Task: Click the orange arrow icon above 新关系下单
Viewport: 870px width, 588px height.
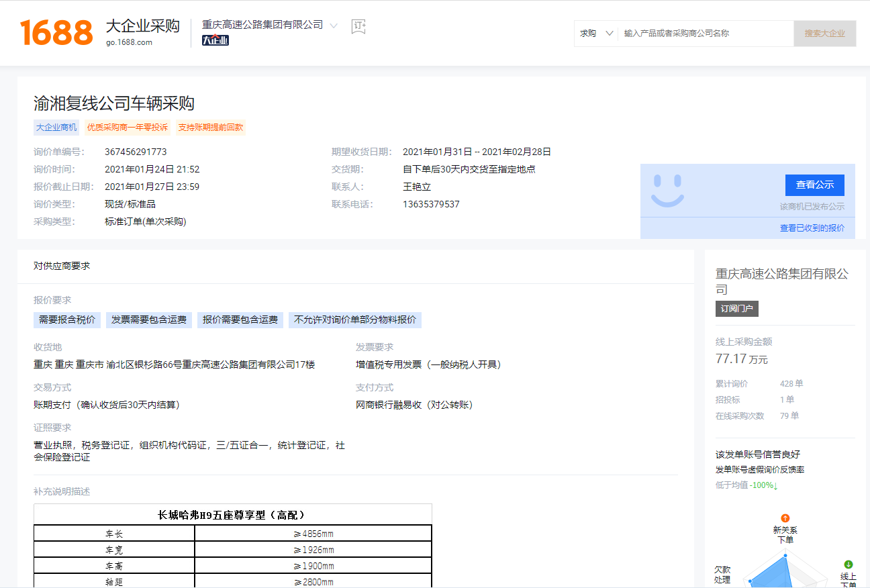Action: tap(785, 518)
